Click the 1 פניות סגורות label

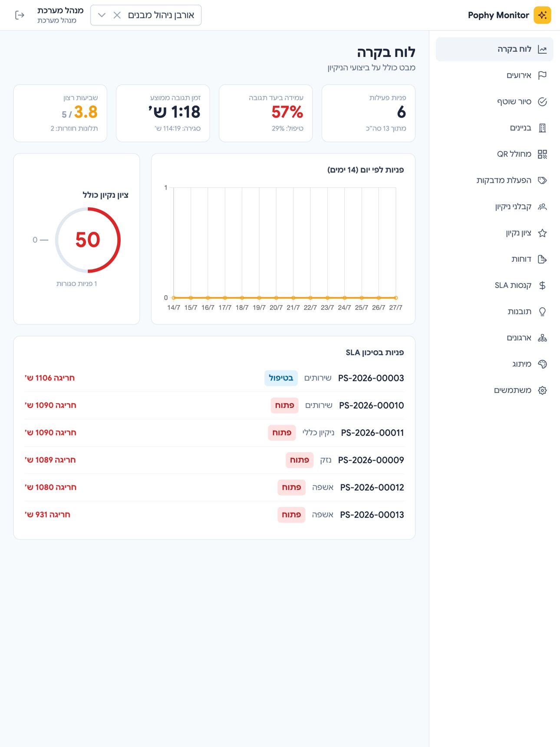click(x=76, y=284)
